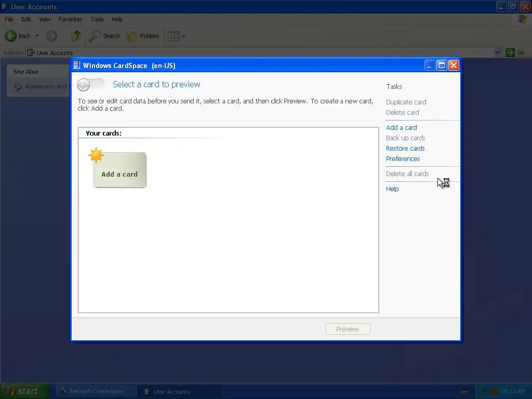
Task: Open View menu in User Accounts
Action: [x=45, y=19]
